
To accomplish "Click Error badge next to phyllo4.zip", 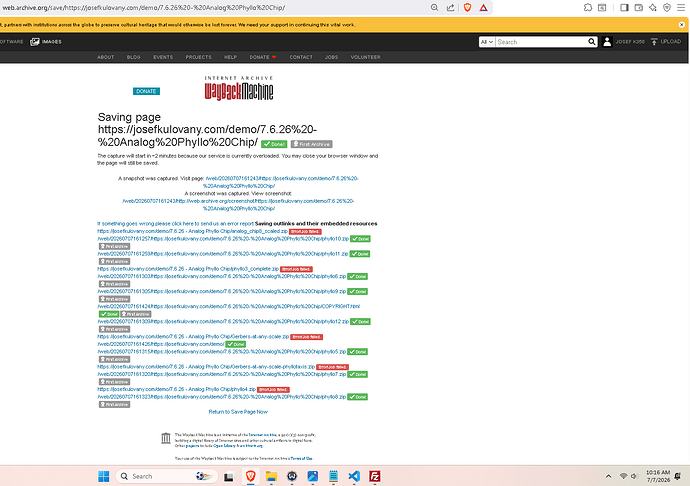I will (x=273, y=390).
